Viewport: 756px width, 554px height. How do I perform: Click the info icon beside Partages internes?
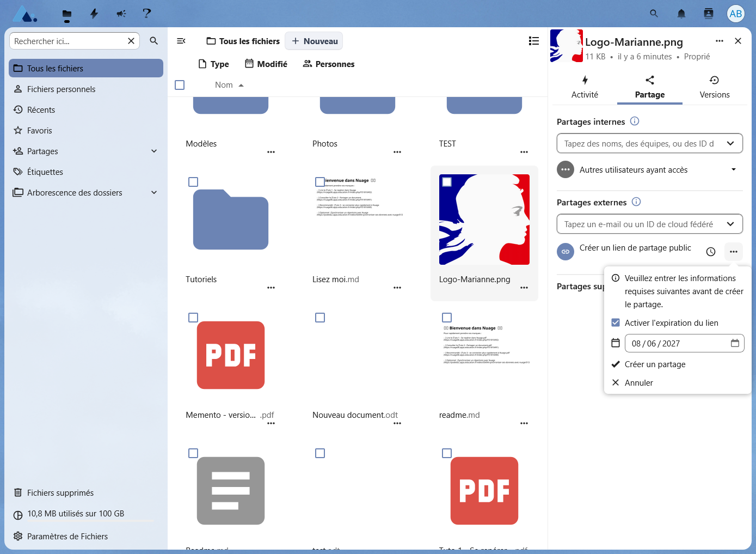point(635,121)
